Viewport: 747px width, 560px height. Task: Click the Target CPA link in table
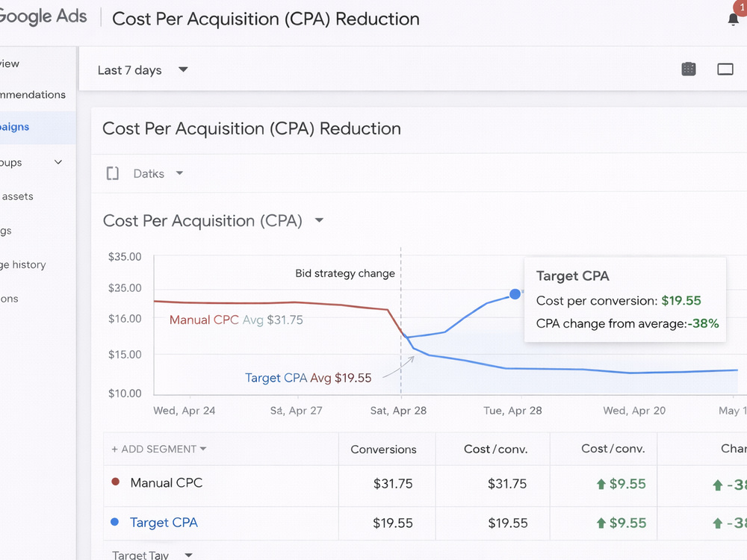point(164,523)
